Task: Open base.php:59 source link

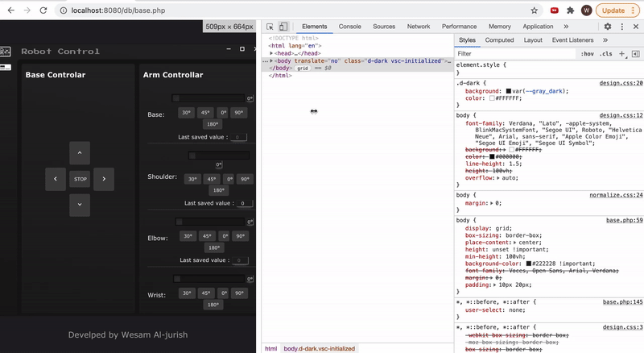Action: click(625, 220)
